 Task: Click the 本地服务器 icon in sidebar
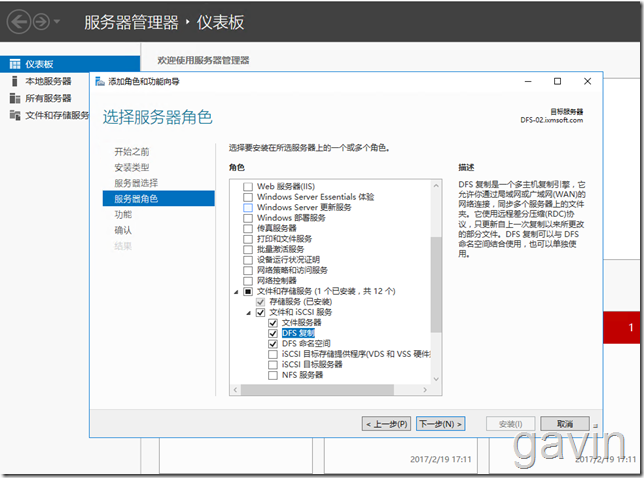(x=15, y=81)
